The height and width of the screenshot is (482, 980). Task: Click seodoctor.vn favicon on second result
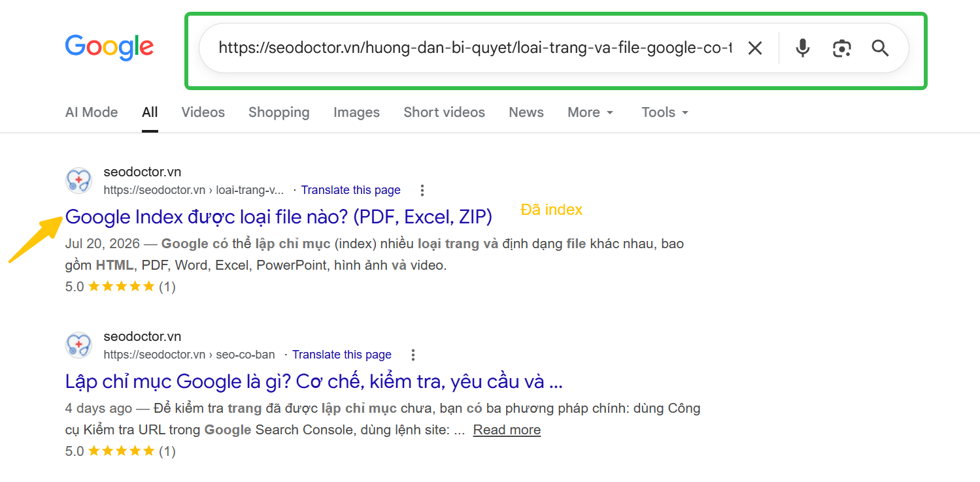click(78, 345)
